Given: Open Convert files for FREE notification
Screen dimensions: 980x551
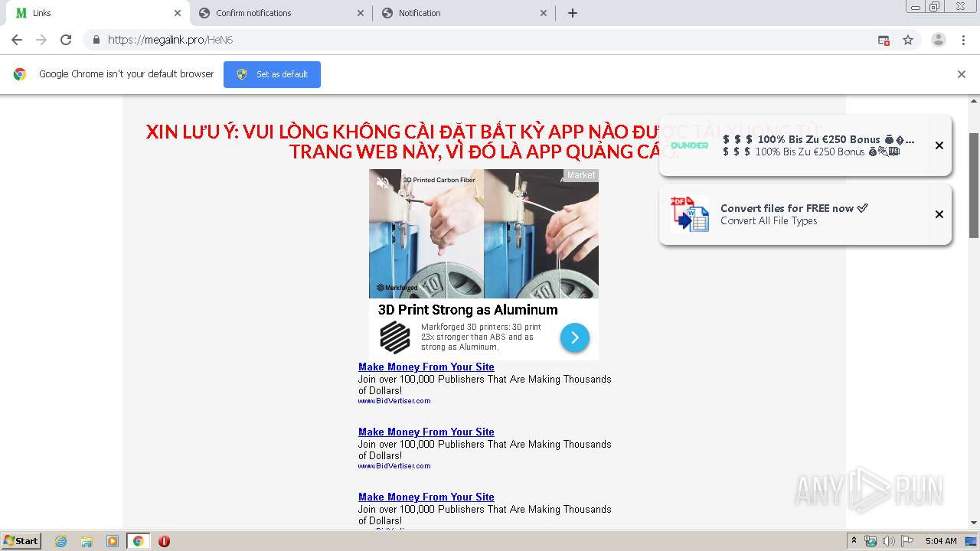Looking at the screenshot, I should pos(805,214).
